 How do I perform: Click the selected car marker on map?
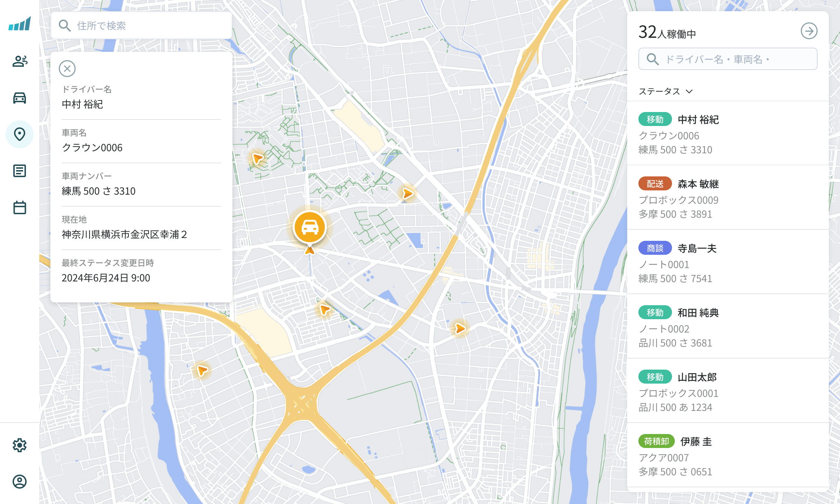click(310, 227)
